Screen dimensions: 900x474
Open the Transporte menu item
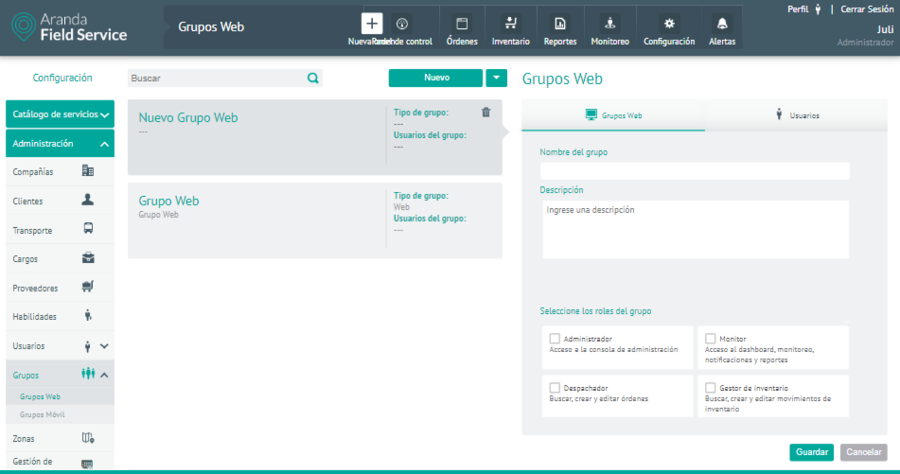[60, 230]
